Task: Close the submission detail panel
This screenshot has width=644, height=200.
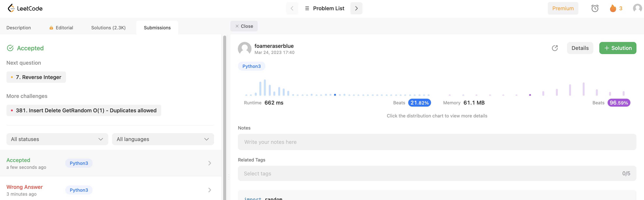Action: (244, 26)
